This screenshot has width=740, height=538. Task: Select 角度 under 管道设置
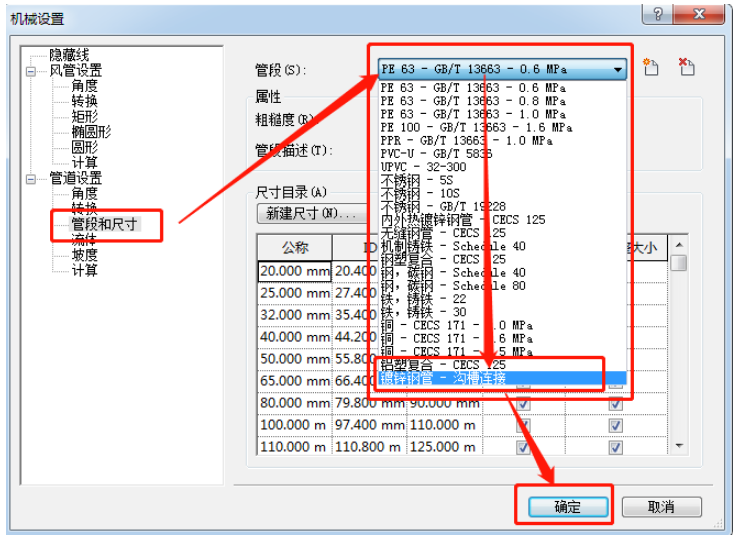pyautogui.click(x=84, y=193)
